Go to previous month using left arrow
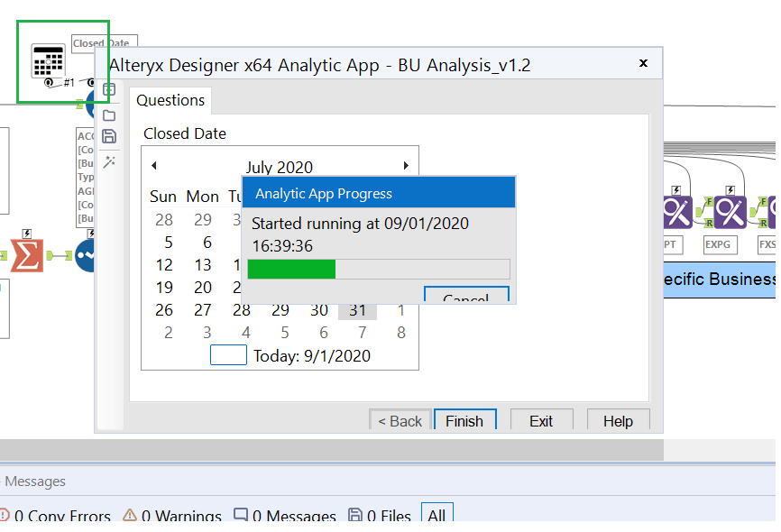The height and width of the screenshot is (532, 781). 153,166
